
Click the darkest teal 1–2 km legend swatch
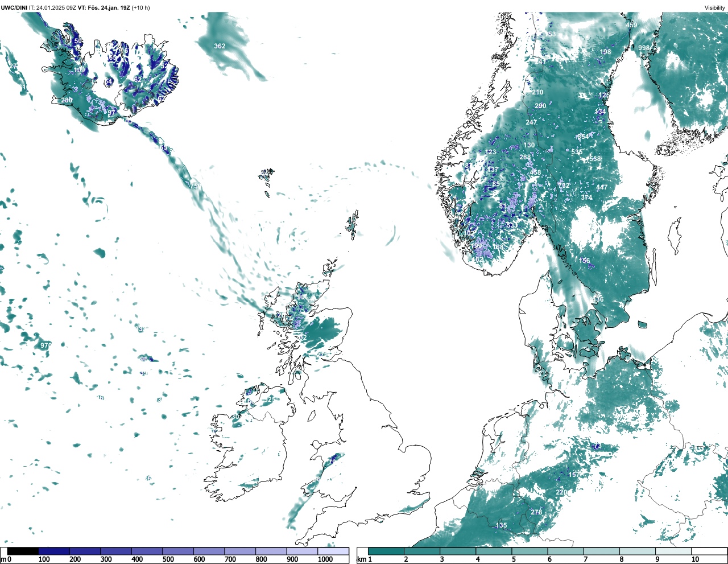click(x=386, y=551)
